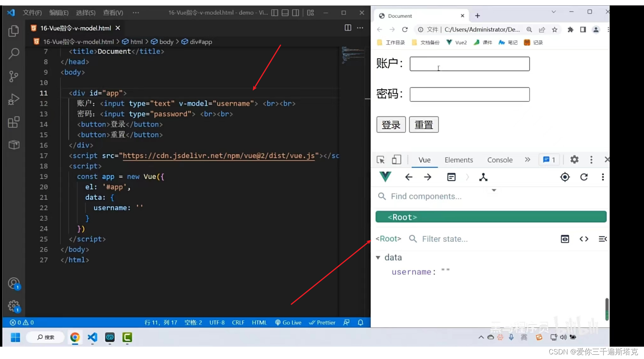Open the Source Control panel
The width and height of the screenshot is (644, 359).
pyautogui.click(x=14, y=76)
